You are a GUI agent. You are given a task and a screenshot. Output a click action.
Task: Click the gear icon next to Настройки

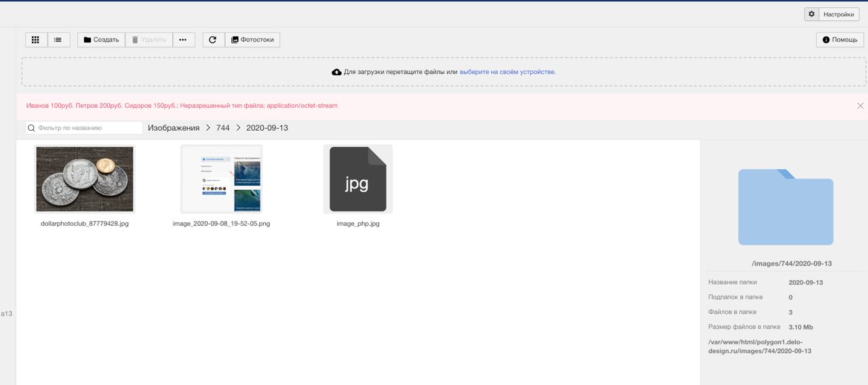click(812, 14)
